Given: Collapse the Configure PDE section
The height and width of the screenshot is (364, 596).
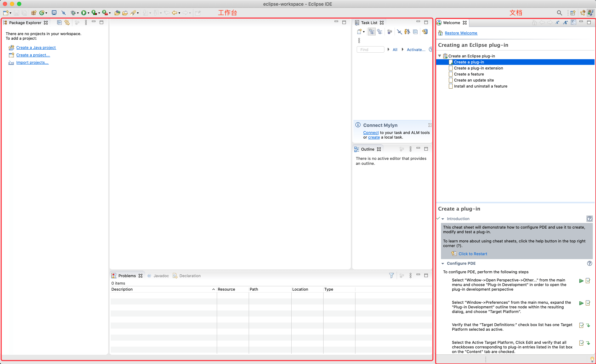Looking at the screenshot, I should click(443, 264).
